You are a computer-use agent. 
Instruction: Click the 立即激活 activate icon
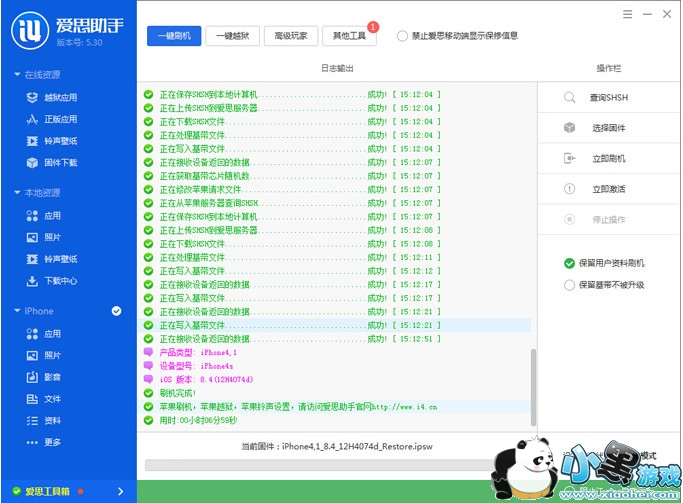tap(569, 188)
